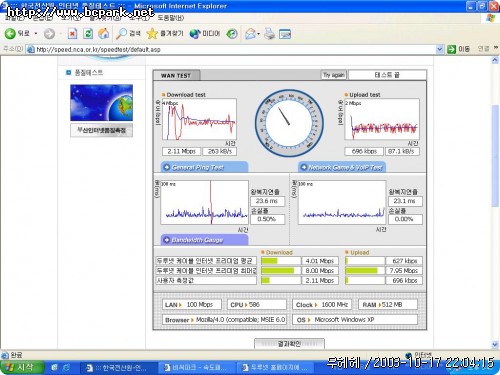Open History with the green clock icon

[232, 34]
